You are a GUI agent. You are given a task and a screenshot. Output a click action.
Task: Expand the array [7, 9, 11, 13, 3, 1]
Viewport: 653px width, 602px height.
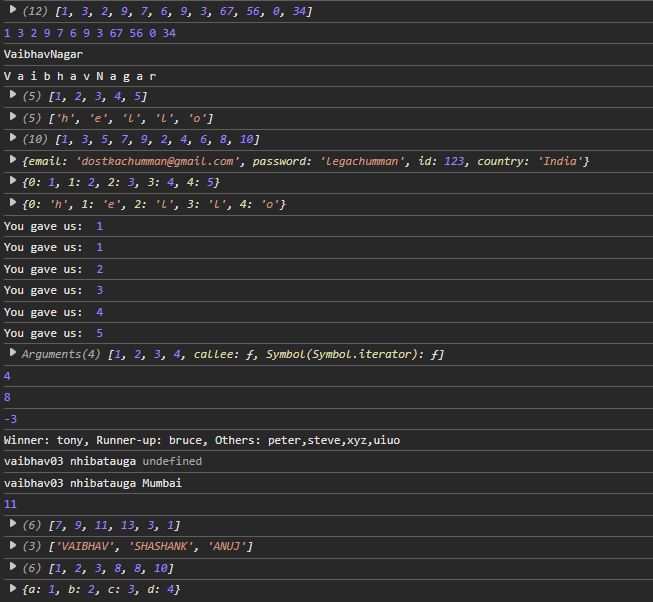13,523
